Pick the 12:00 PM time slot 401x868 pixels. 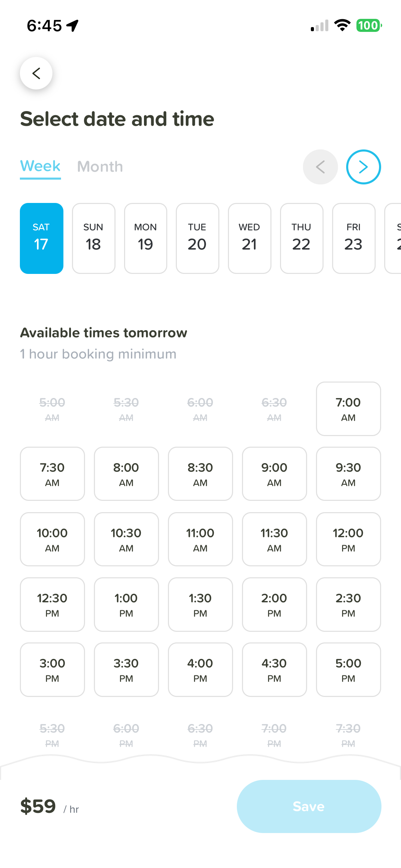348,539
